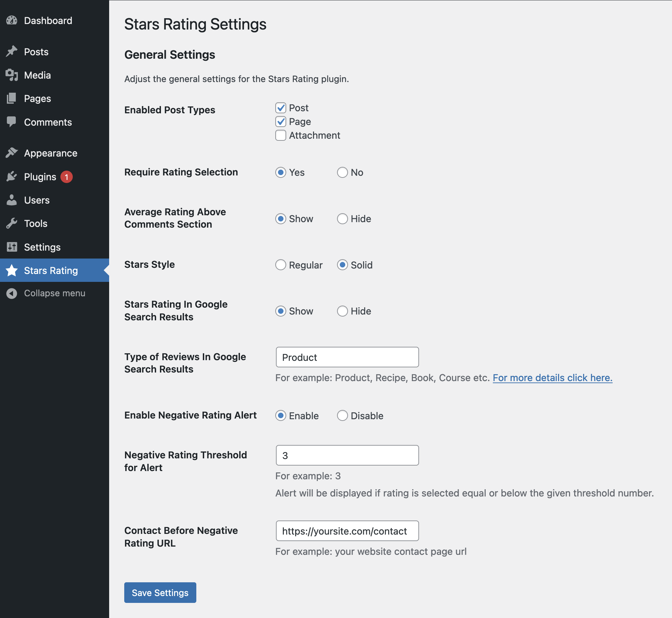672x618 pixels.
Task: Click the 'Alert will be displayed' threshold note
Action: click(x=465, y=493)
